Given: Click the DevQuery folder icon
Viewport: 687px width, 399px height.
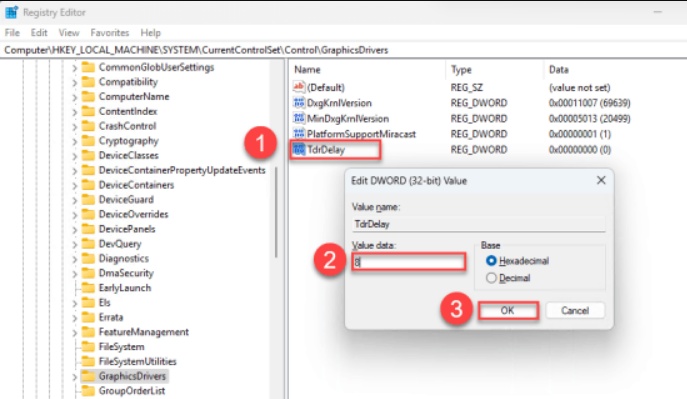Looking at the screenshot, I should point(88,244).
